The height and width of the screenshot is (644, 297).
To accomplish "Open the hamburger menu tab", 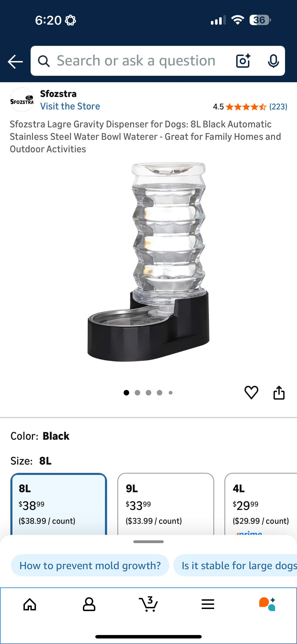I will [208, 604].
